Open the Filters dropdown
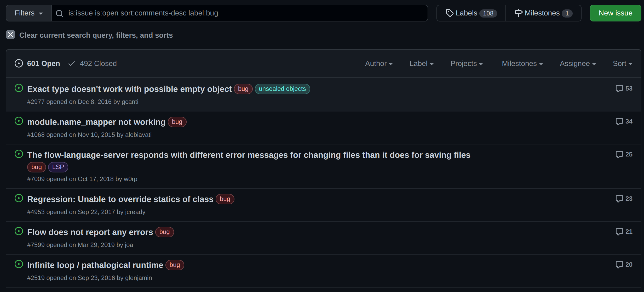Viewport: 644px width, 292px height. click(x=28, y=13)
